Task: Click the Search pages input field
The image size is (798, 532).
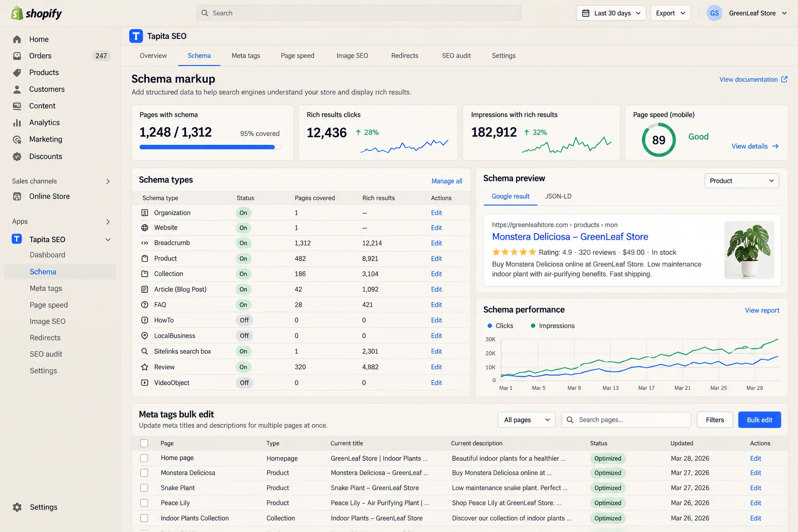Action: coord(626,420)
